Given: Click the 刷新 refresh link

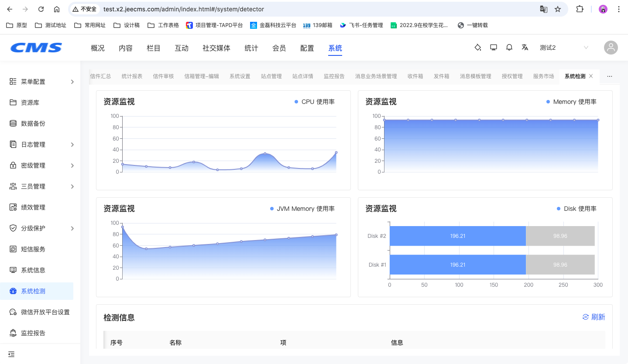Looking at the screenshot, I should 594,317.
